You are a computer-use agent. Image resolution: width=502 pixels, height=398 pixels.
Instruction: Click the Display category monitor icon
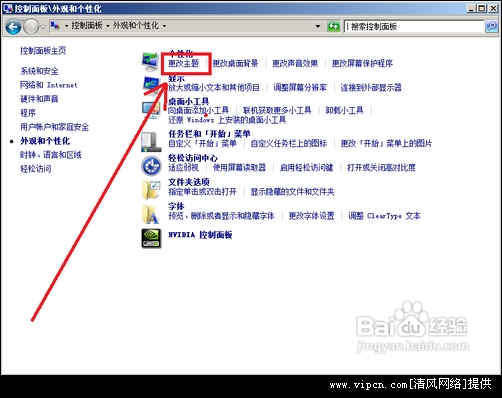pos(151,85)
